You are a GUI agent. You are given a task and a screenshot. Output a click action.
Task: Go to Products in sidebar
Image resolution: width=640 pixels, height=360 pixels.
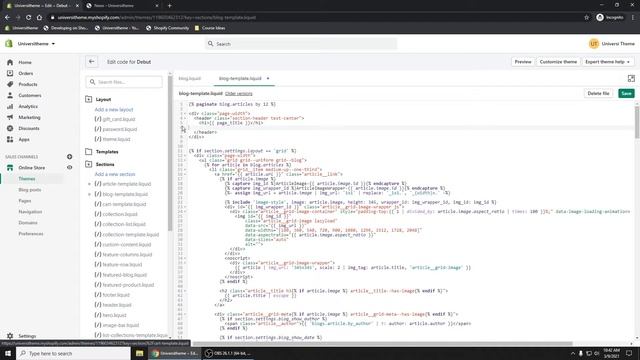(27, 84)
